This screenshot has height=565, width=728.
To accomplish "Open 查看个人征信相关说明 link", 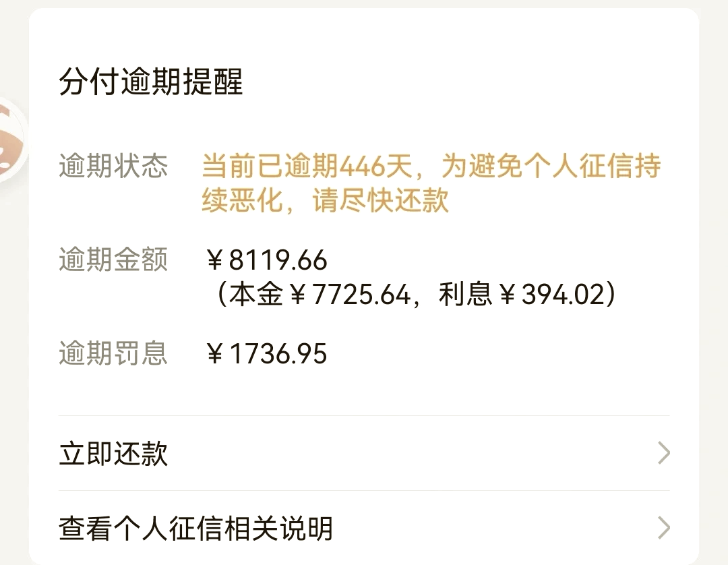I will pos(364,528).
